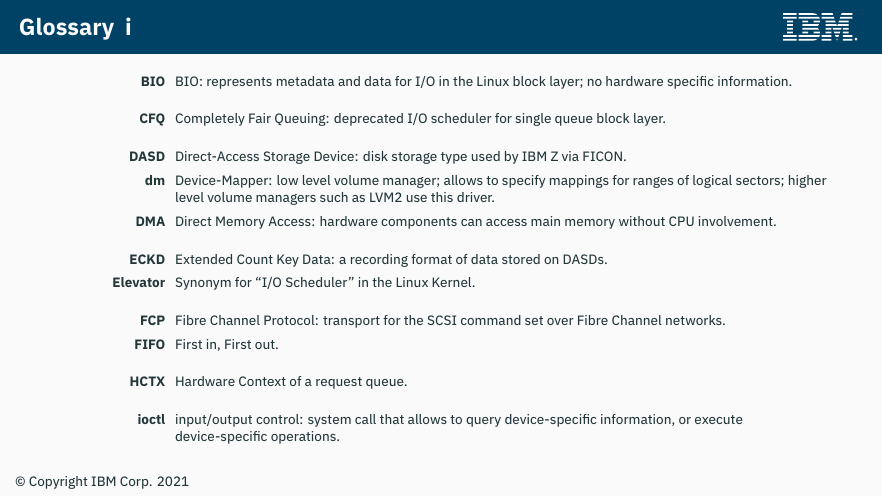Click the Glossary i slide title
This screenshot has height=497, width=882.
75,28
